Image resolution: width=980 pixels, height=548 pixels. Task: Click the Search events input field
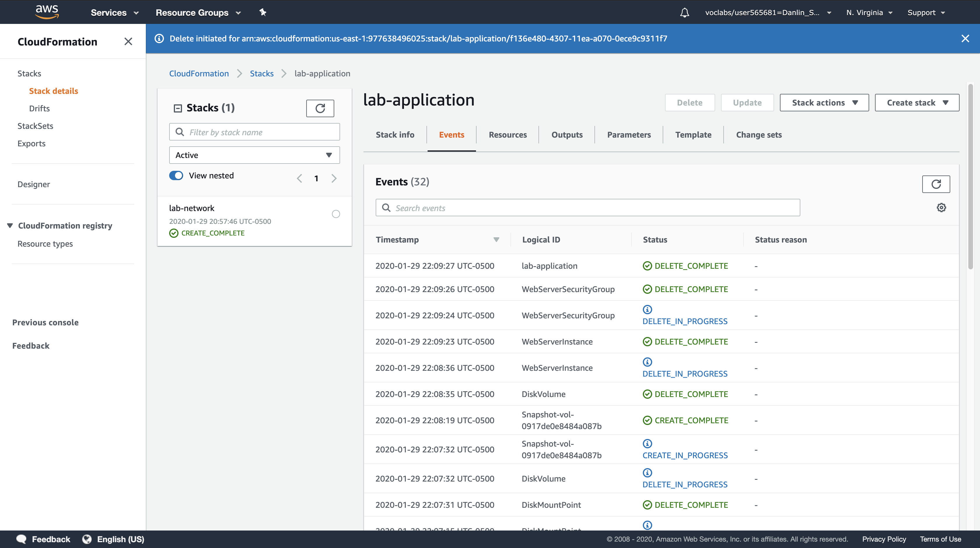pos(587,208)
